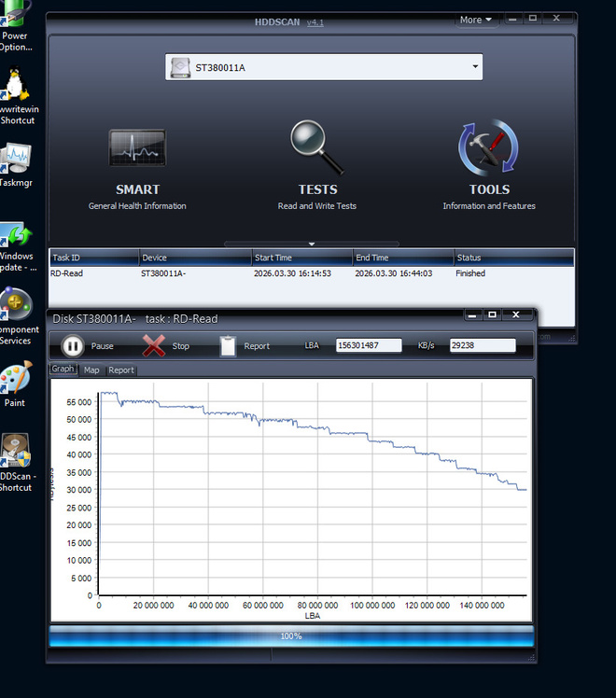Open the TESTS magnifying glass icon
Screen dimensions: 616x698
[x=317, y=147]
